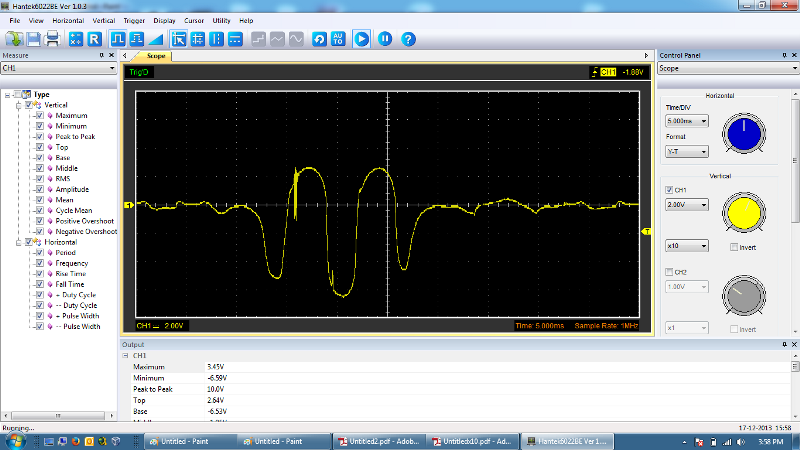
Task: Click the blue horizontal timebase knob
Action: pyautogui.click(x=742, y=132)
